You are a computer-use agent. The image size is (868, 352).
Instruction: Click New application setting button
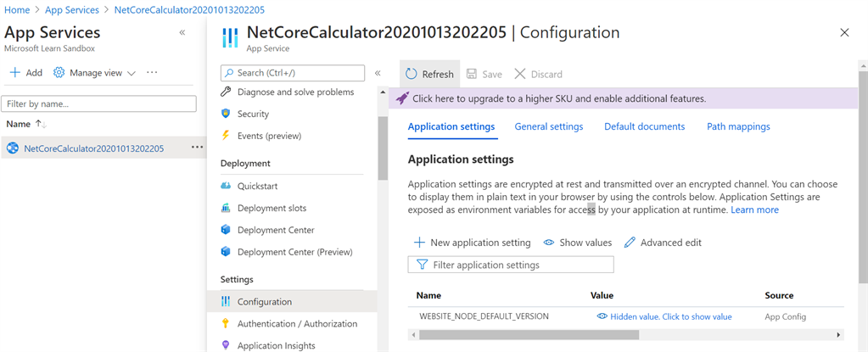pos(473,243)
